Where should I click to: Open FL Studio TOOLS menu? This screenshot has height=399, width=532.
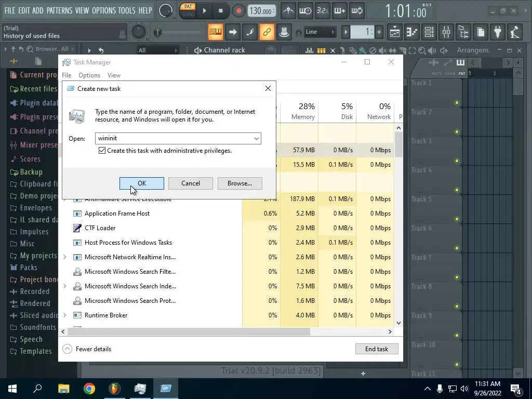coord(127,10)
